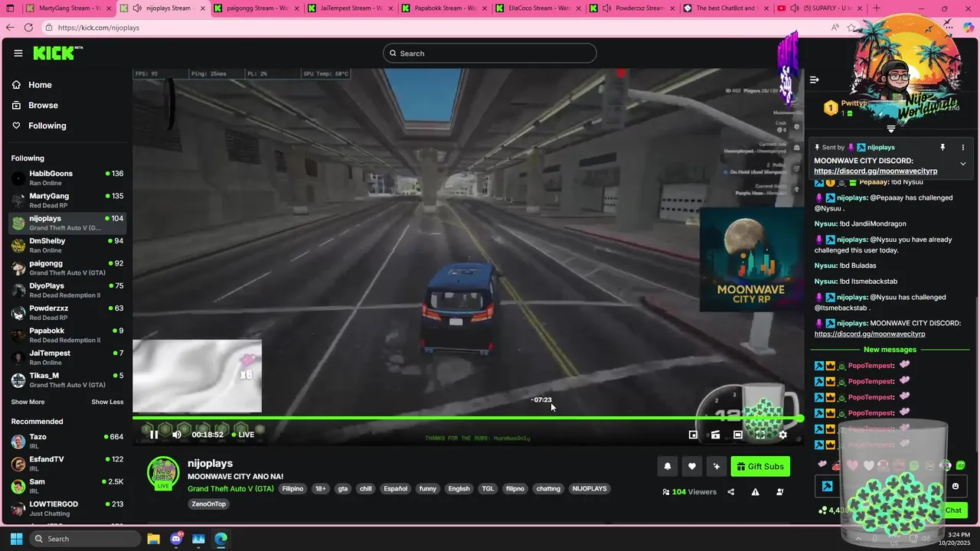Click the moderator badge in chat input
This screenshot has height=551, width=980.
(828, 486)
